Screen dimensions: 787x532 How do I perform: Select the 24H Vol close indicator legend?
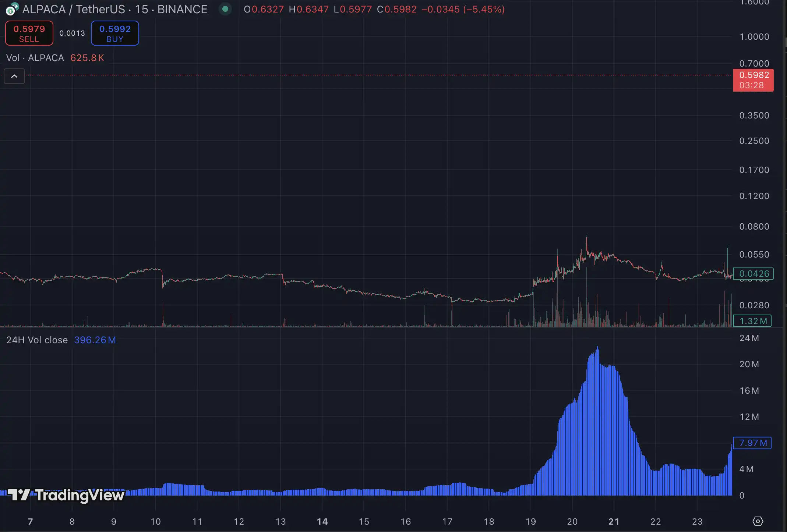pyautogui.click(x=37, y=340)
